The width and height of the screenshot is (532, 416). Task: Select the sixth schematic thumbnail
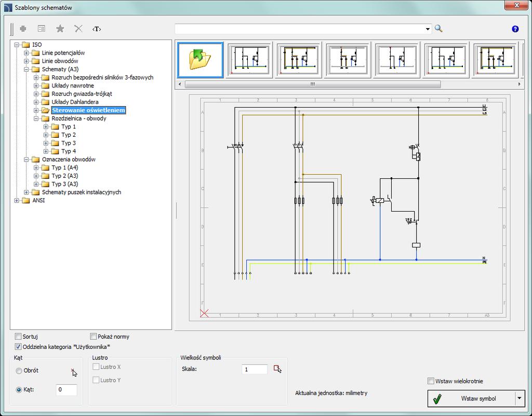[x=446, y=60]
